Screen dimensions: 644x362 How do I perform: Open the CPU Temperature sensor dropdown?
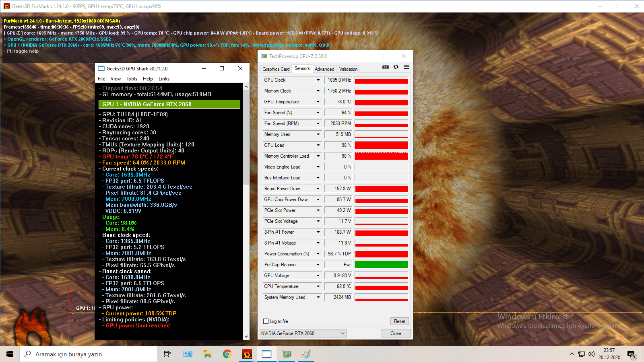[x=318, y=286]
